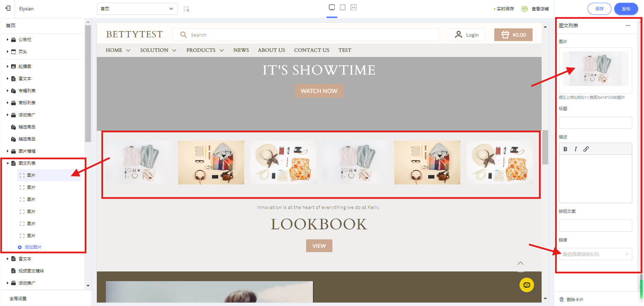Toggle the full-width preview icon
The image size is (644, 306).
tap(353, 8)
